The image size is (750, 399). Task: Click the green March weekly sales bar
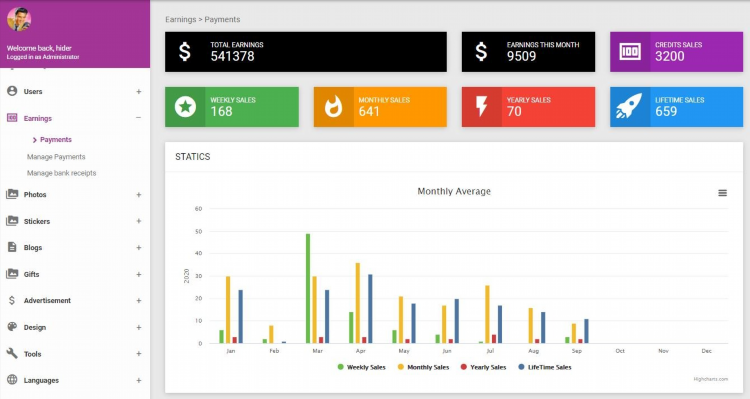tap(308, 288)
